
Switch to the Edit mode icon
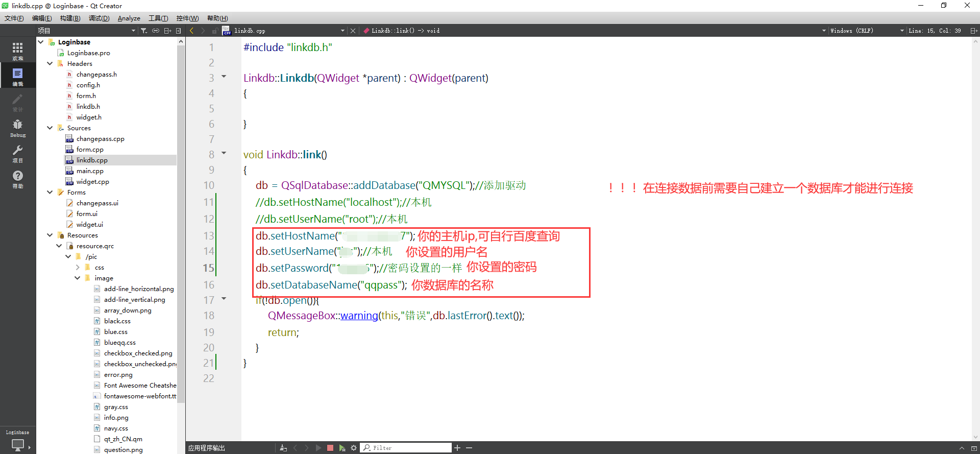[x=17, y=76]
